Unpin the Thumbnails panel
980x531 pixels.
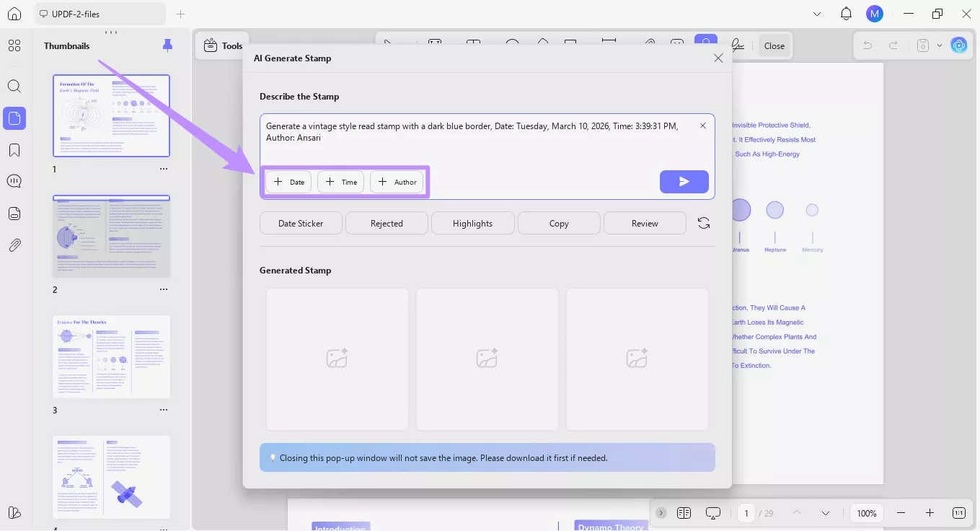(167, 45)
